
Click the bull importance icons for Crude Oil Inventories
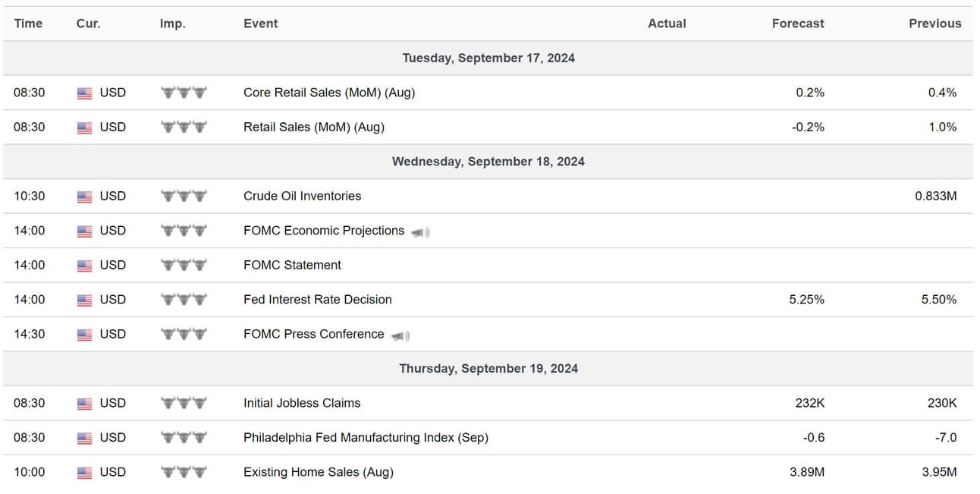point(184,196)
